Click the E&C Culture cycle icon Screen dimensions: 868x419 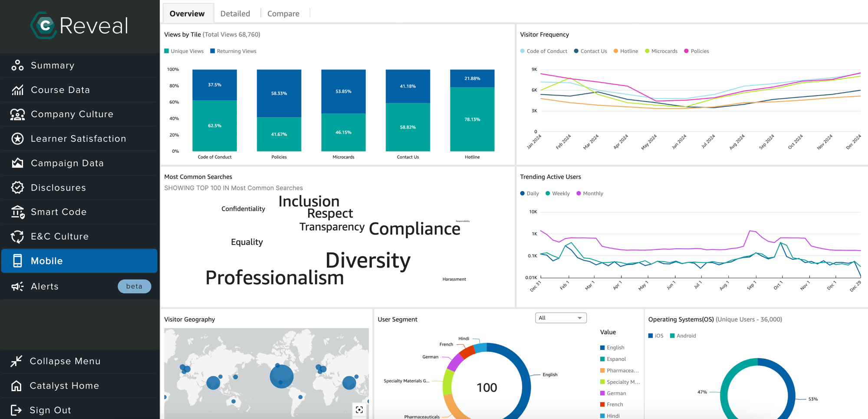coord(17,237)
